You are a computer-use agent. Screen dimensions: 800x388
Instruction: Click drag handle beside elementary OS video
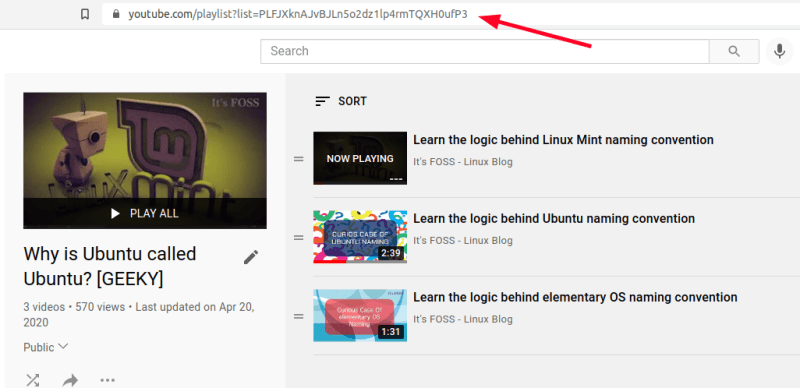[x=298, y=316]
